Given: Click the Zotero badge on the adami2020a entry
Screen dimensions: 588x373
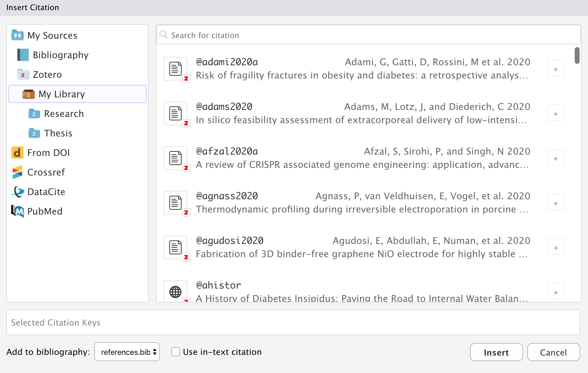Looking at the screenshot, I should [x=186, y=79].
